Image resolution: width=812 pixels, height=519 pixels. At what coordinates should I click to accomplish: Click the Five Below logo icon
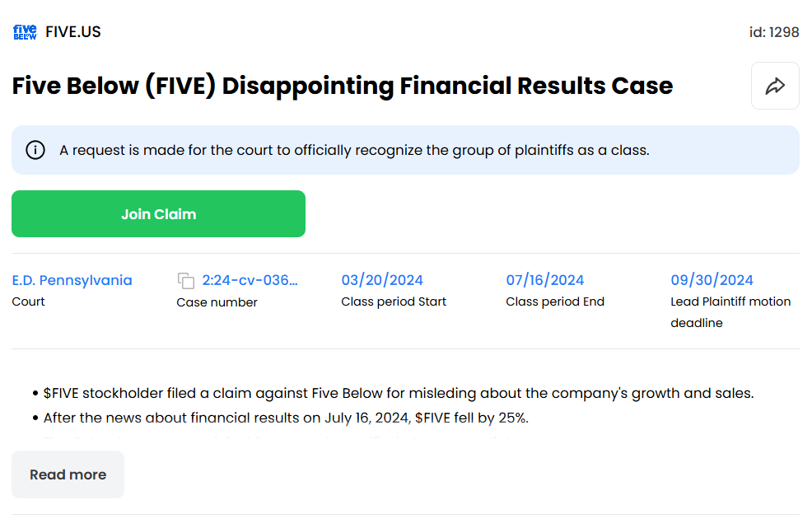[25, 32]
